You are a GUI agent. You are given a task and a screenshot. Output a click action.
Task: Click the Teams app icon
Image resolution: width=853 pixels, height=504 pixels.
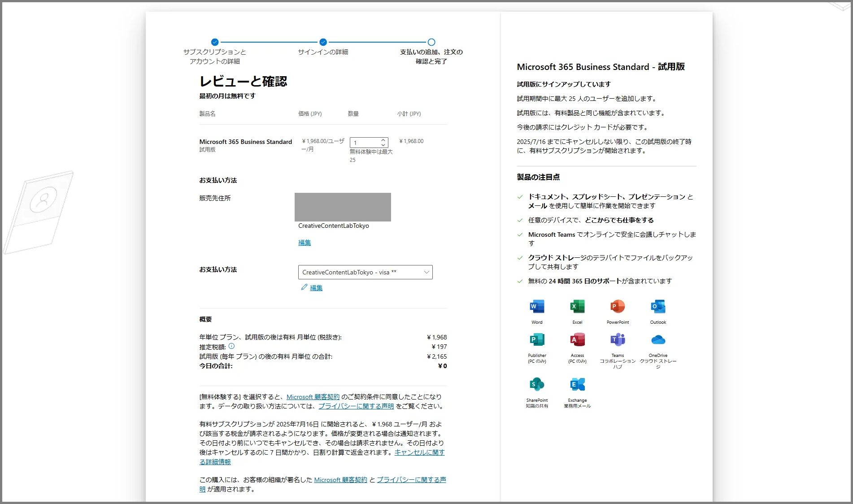click(x=618, y=339)
